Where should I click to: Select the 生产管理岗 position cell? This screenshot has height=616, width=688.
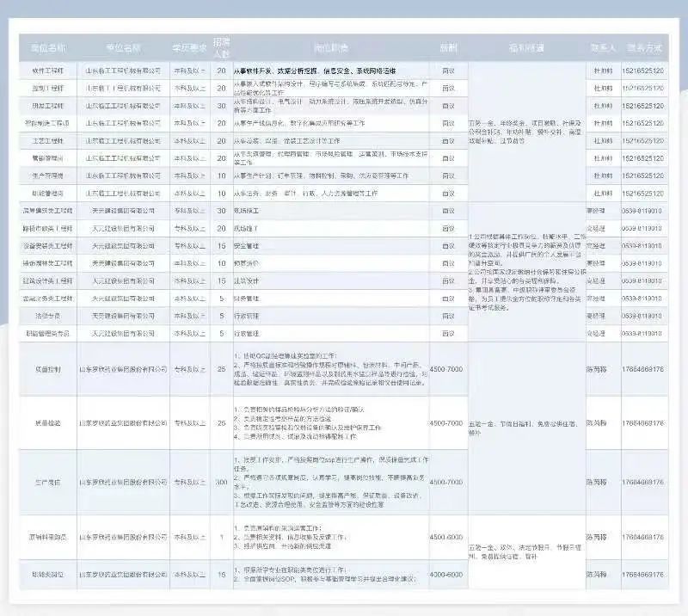pos(48,176)
